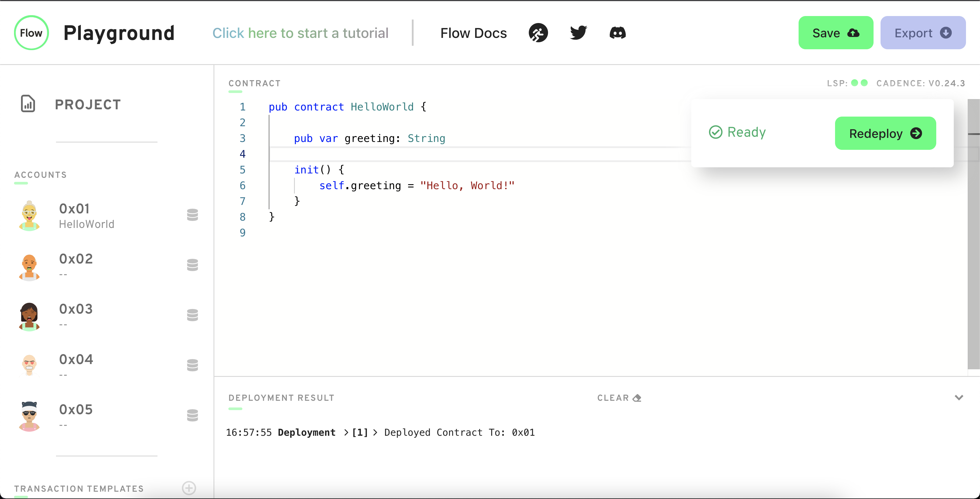Screen dimensions: 980x499
Task: Click the 0x04 account avatar
Action: click(x=29, y=365)
